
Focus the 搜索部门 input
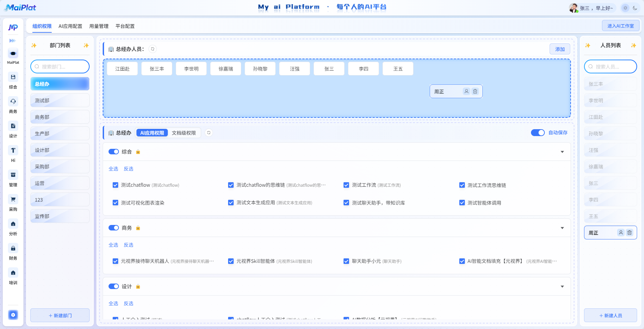(60, 66)
